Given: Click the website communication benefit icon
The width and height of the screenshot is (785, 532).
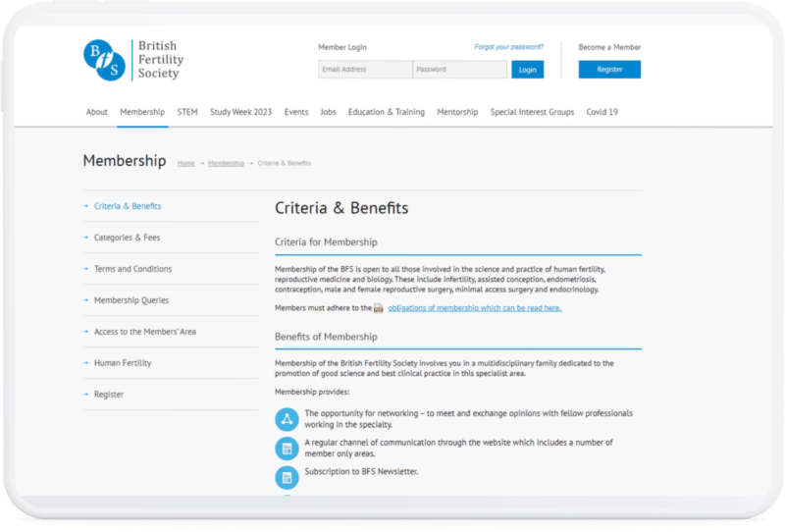Looking at the screenshot, I should (287, 449).
